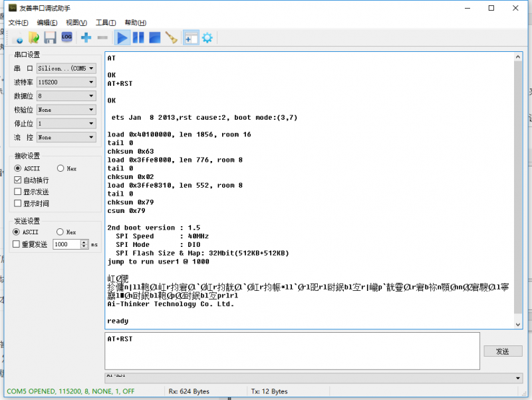The image size is (532, 400).
Task: Stop serial port with blue square icon
Action: coord(155,38)
